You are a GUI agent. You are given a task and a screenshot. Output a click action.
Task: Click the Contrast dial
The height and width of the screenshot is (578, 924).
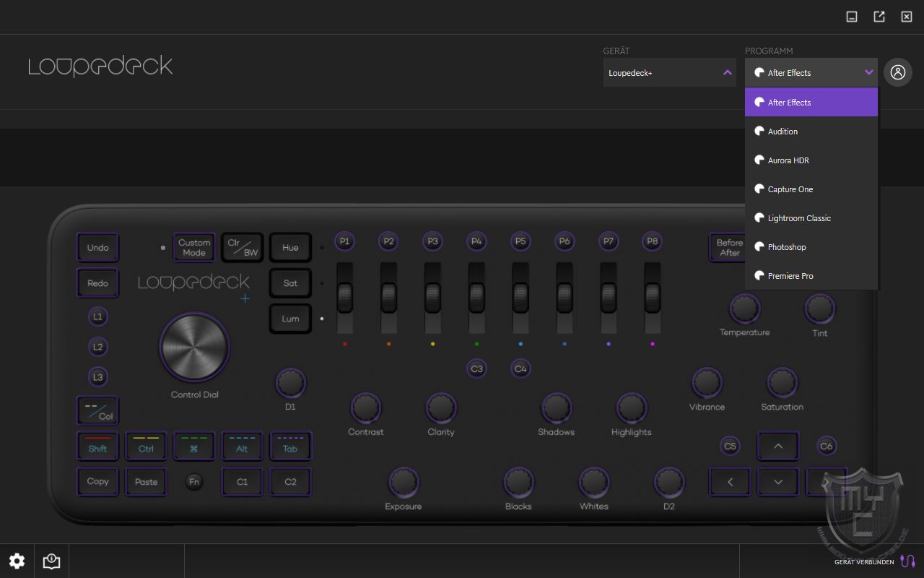(366, 408)
